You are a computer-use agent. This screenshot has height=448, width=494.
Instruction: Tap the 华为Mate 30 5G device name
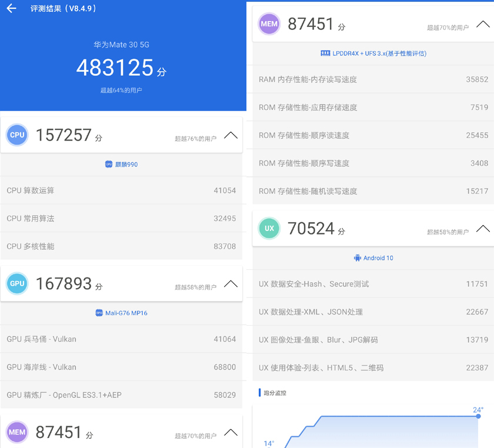[x=121, y=45]
